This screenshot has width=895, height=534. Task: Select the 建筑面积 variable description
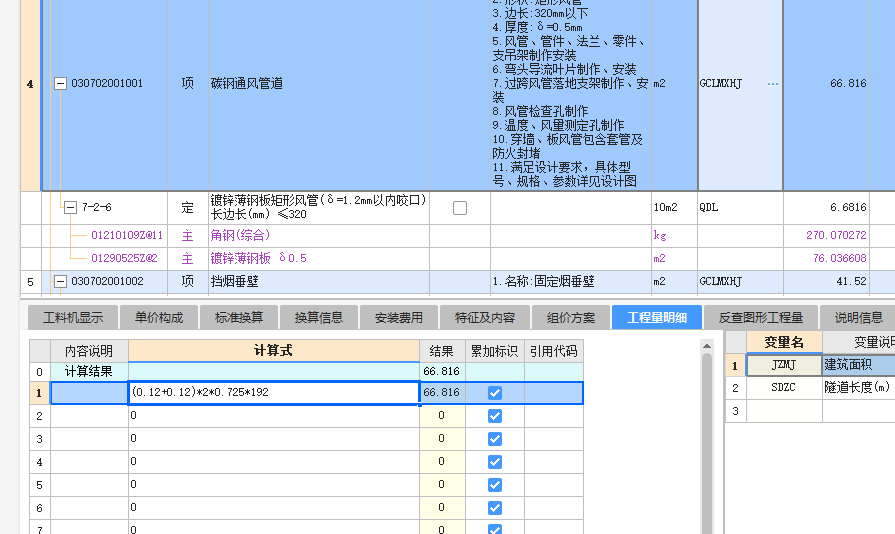[858, 365]
